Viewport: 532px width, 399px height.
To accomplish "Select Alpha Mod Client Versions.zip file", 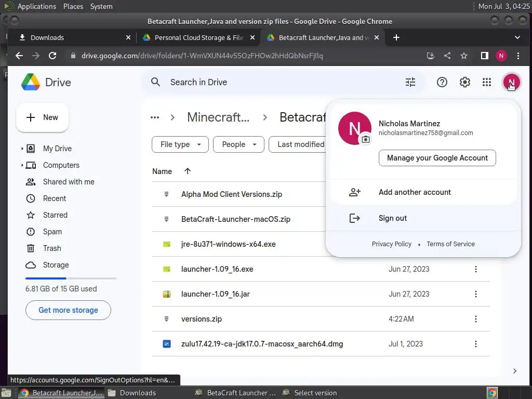I will pyautogui.click(x=231, y=194).
